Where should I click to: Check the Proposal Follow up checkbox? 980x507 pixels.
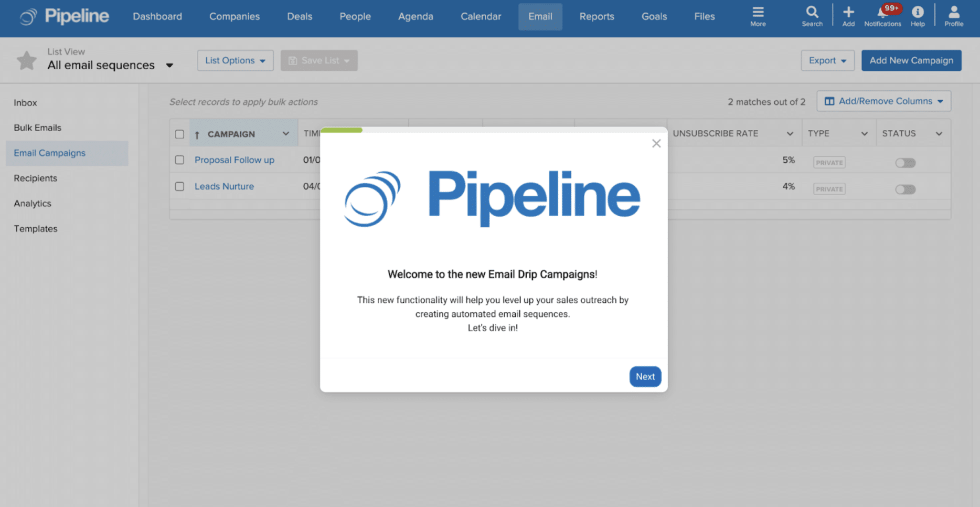coord(179,160)
